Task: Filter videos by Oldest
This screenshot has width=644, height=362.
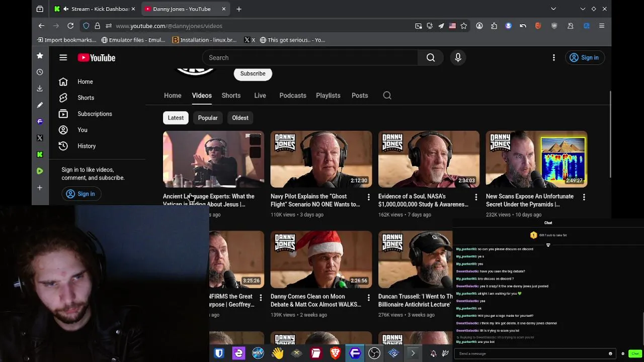Action: point(240,118)
